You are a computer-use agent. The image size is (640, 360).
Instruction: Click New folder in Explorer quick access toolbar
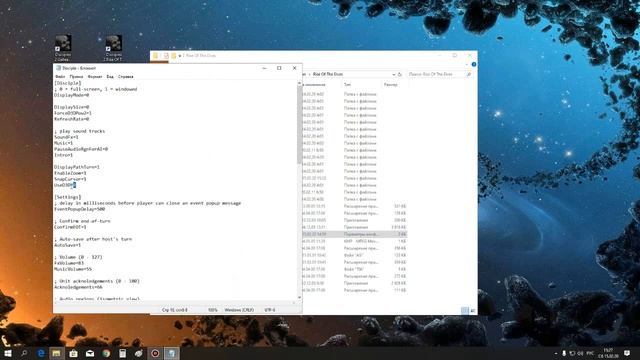click(173, 56)
